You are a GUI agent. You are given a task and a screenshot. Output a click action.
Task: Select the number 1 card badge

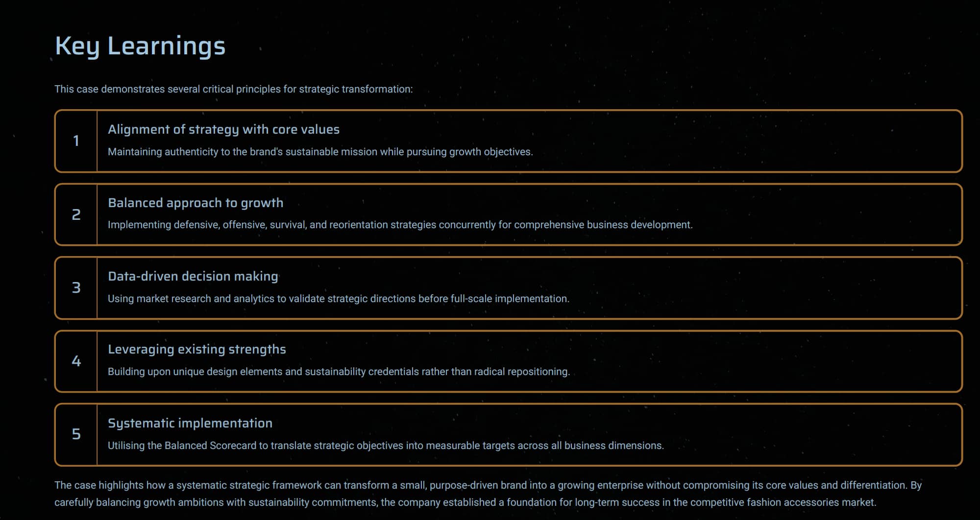pyautogui.click(x=76, y=141)
